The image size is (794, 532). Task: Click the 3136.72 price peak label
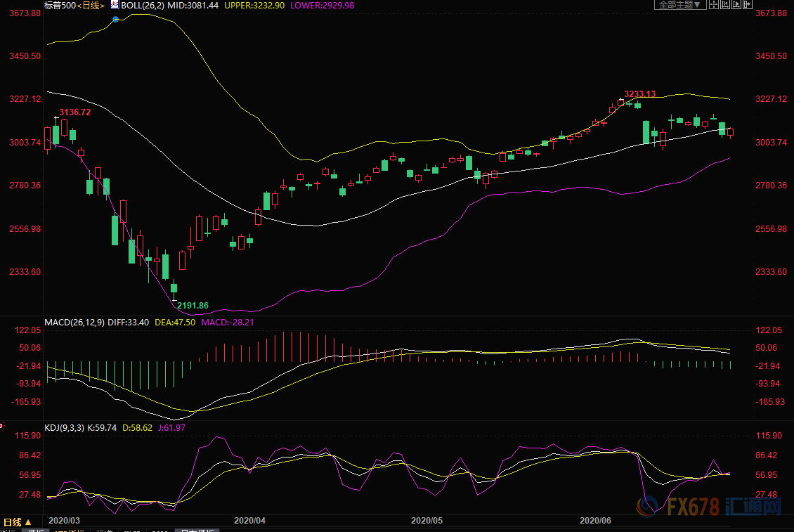(x=74, y=112)
